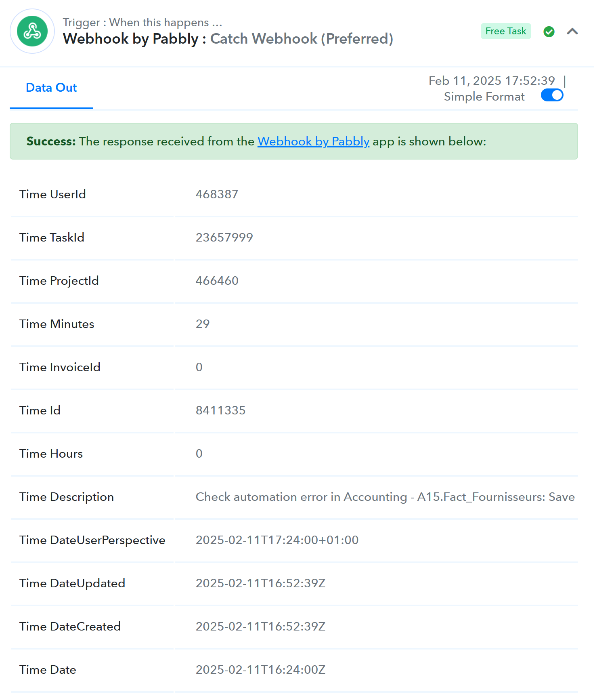Viewport: 595px width, 700px height.
Task: Select the Time TaskId value 23657999
Action: coord(224,238)
